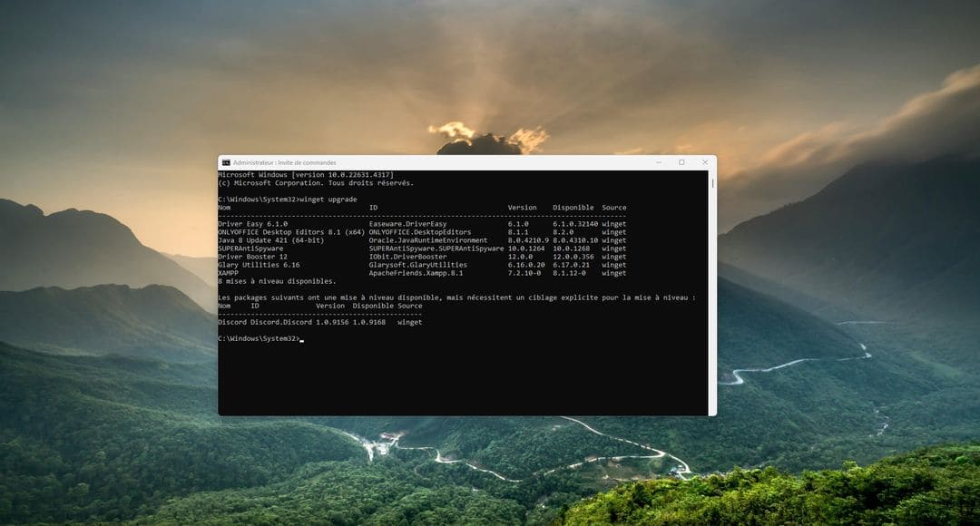Image resolution: width=980 pixels, height=526 pixels.
Task: Minimize the Administrateur command prompt window
Action: point(659,162)
